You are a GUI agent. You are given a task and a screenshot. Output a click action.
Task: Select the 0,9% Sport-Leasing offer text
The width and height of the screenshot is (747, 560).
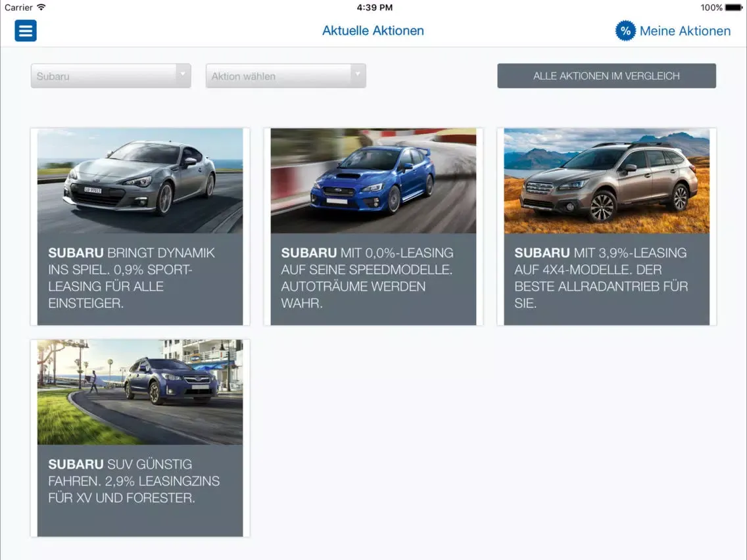(x=132, y=277)
